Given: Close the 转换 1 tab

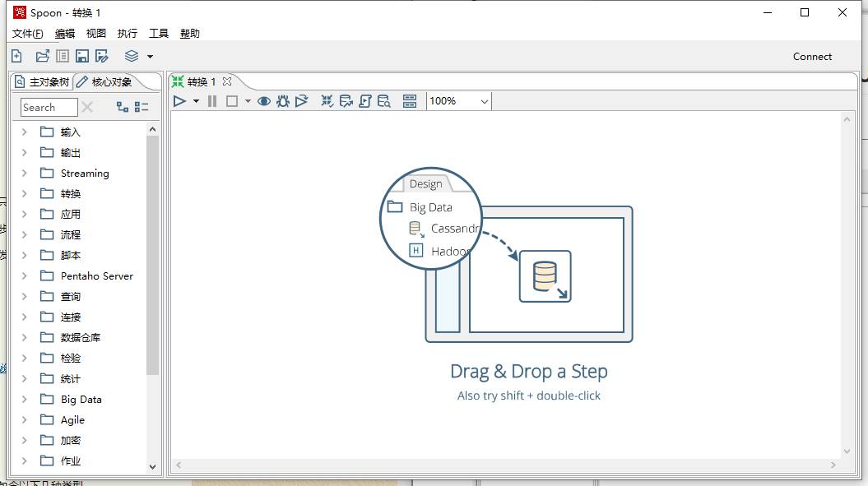Looking at the screenshot, I should click(227, 81).
